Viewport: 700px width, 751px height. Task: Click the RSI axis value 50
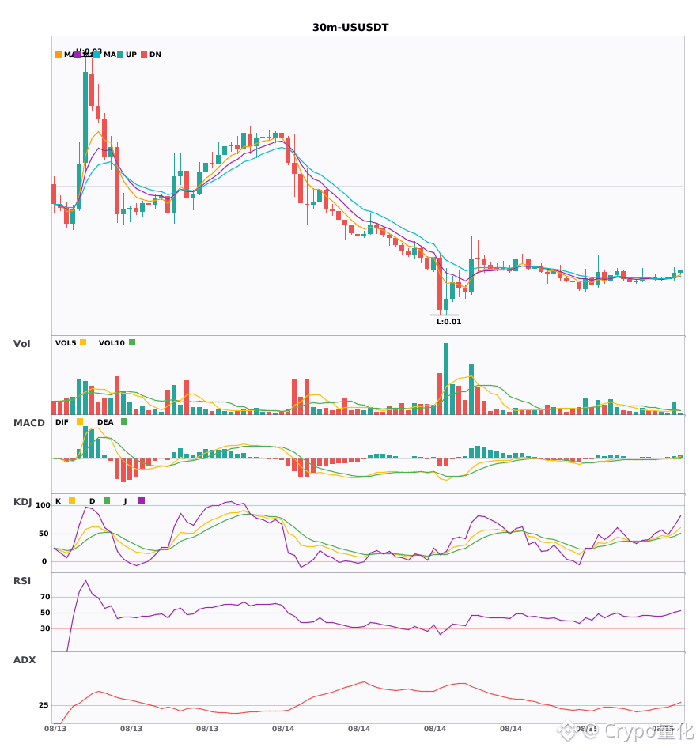[x=45, y=613]
